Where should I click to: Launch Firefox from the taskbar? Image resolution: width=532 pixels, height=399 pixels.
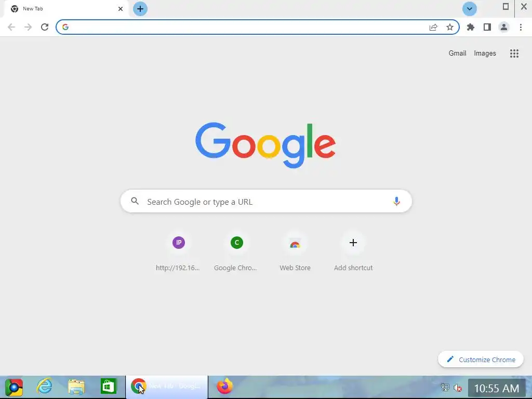click(224, 387)
